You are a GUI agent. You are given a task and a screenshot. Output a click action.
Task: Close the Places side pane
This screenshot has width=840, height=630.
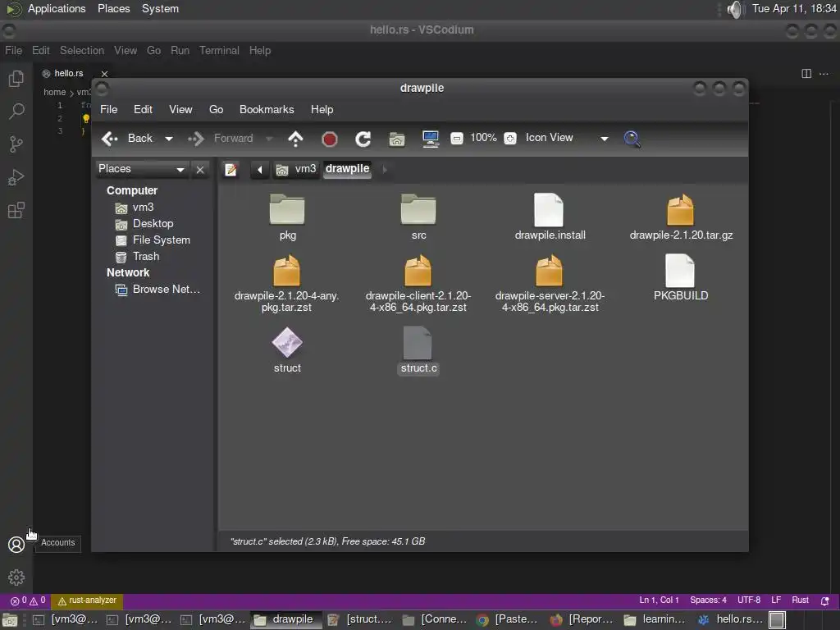(200, 170)
